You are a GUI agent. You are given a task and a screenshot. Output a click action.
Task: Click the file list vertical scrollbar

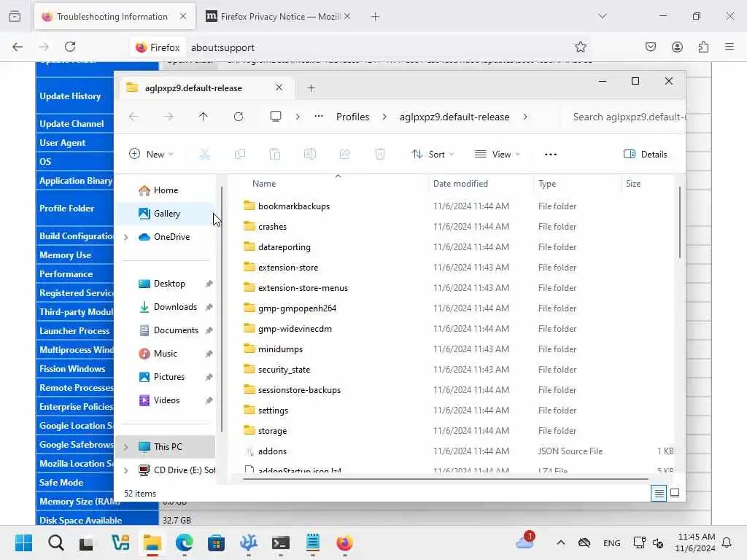tap(680, 223)
